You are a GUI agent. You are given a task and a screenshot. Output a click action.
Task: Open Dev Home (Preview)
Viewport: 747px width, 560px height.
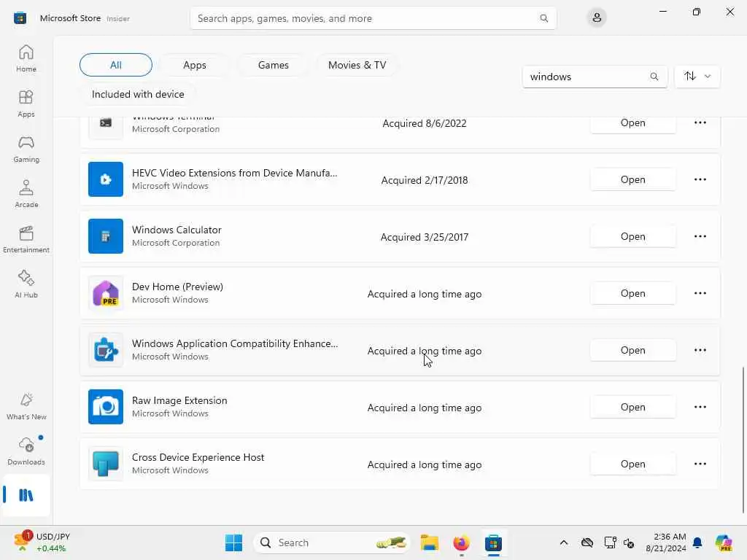click(632, 293)
